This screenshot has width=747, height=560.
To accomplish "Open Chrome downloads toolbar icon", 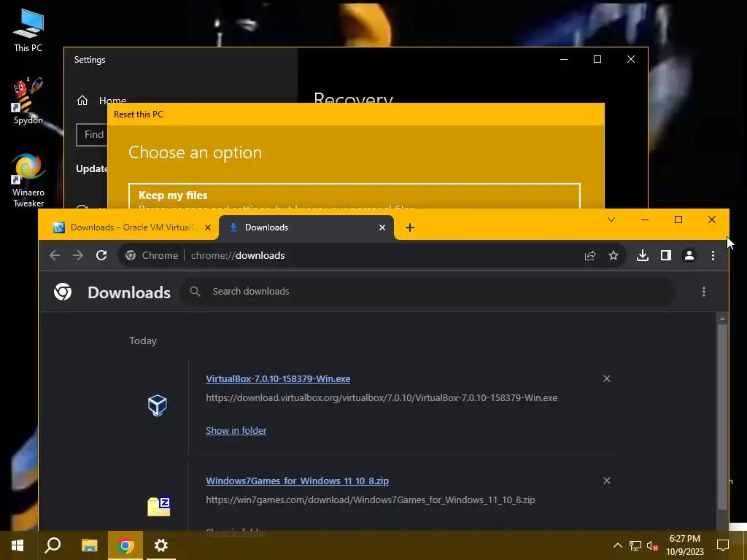I will pyautogui.click(x=643, y=256).
